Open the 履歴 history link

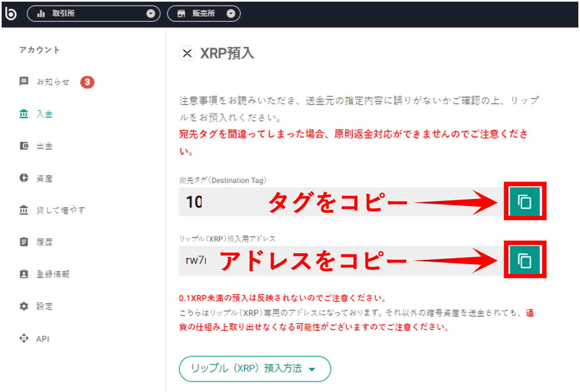[x=44, y=242]
